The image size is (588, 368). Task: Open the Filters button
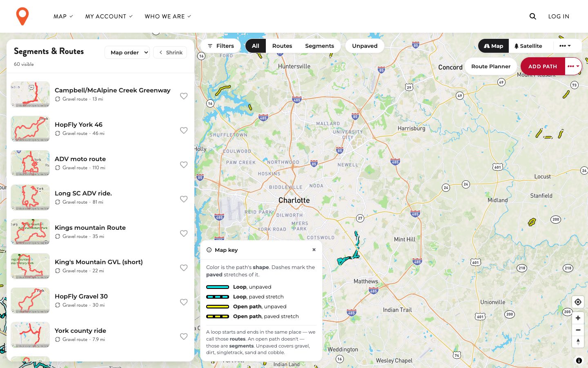point(220,46)
